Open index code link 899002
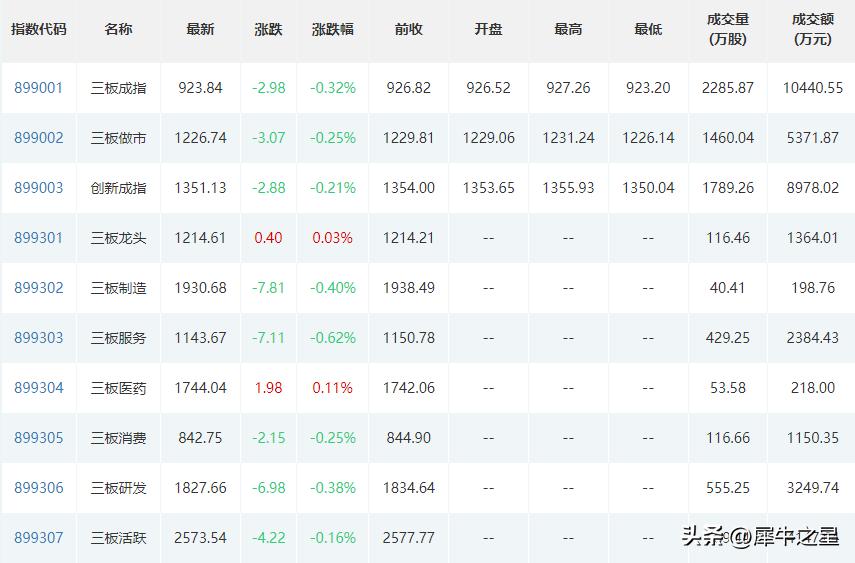Screen dimensions: 855x563 [38, 137]
